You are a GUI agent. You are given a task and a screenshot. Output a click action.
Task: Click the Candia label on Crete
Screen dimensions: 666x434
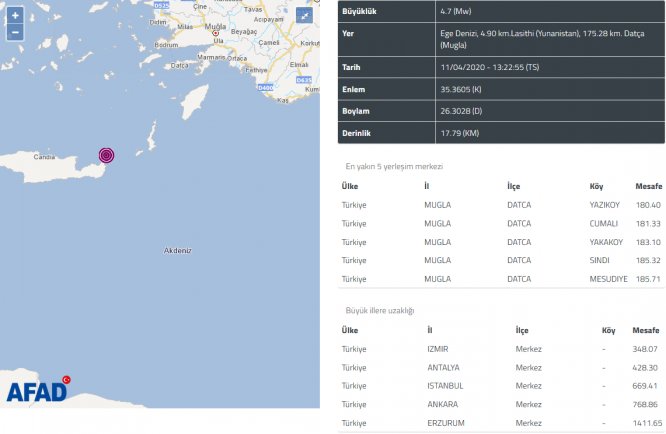[x=44, y=157]
